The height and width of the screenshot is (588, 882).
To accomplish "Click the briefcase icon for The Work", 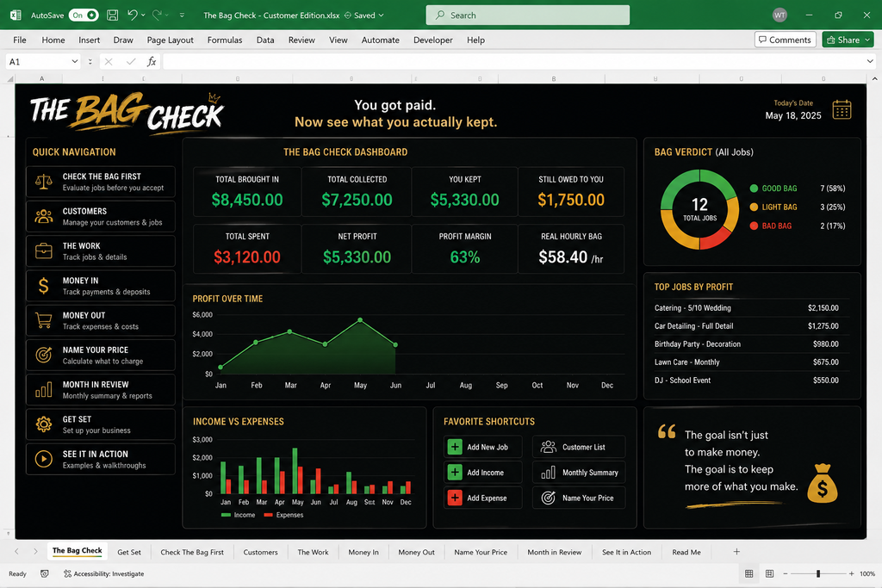I will (x=43, y=251).
